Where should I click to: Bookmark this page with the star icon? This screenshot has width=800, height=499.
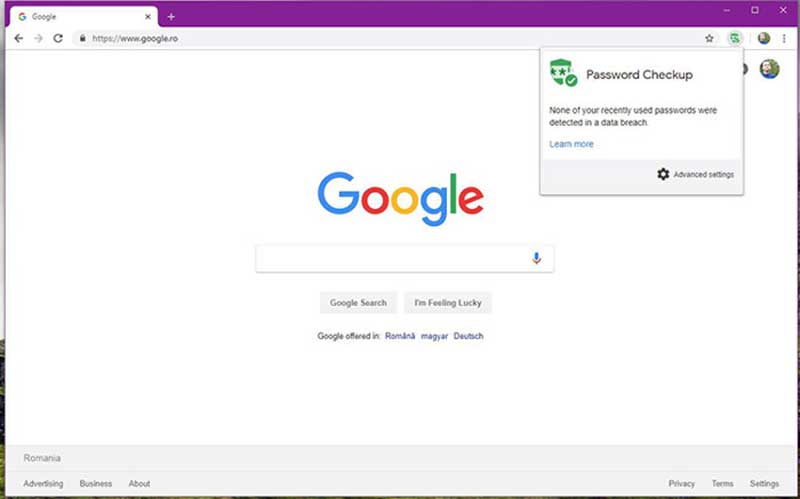(x=709, y=38)
